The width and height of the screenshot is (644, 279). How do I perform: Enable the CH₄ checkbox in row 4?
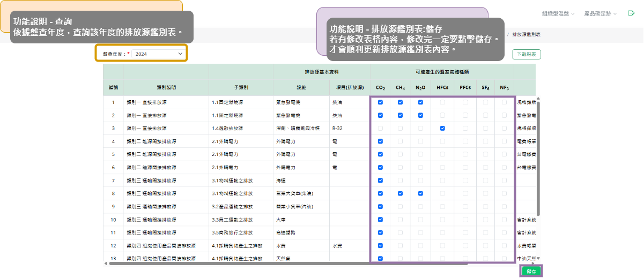[400, 141]
